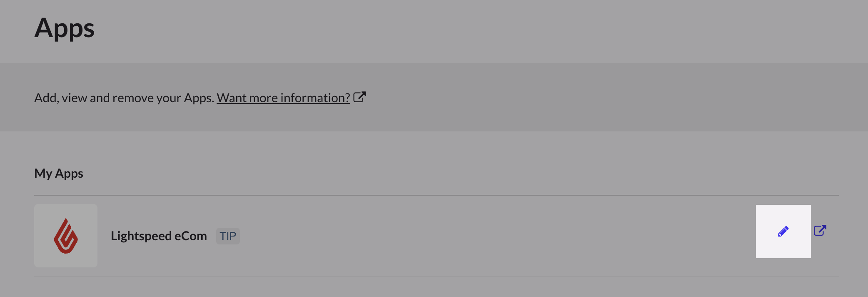
Task: Click the 'Add, view and remove your Apps' text
Action: (124, 98)
